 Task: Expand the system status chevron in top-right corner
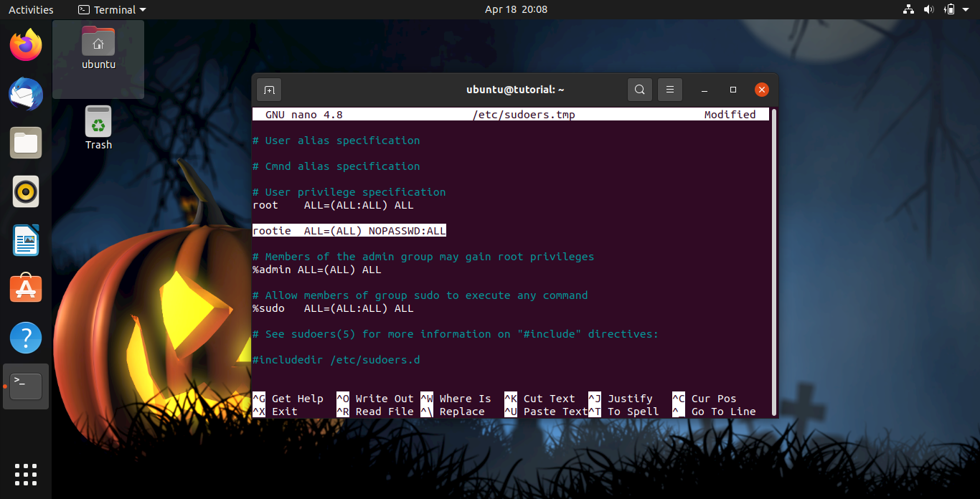(965, 9)
